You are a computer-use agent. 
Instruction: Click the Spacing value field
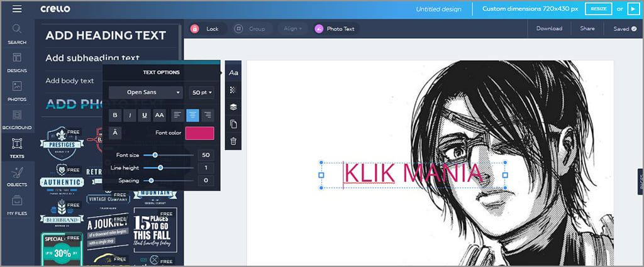(206, 180)
